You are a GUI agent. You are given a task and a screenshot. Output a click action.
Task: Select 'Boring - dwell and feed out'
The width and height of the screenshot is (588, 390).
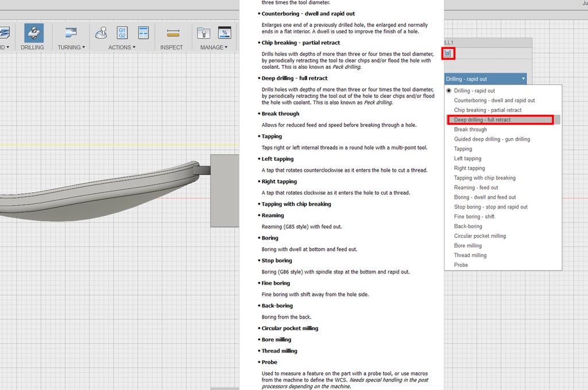coord(503,197)
